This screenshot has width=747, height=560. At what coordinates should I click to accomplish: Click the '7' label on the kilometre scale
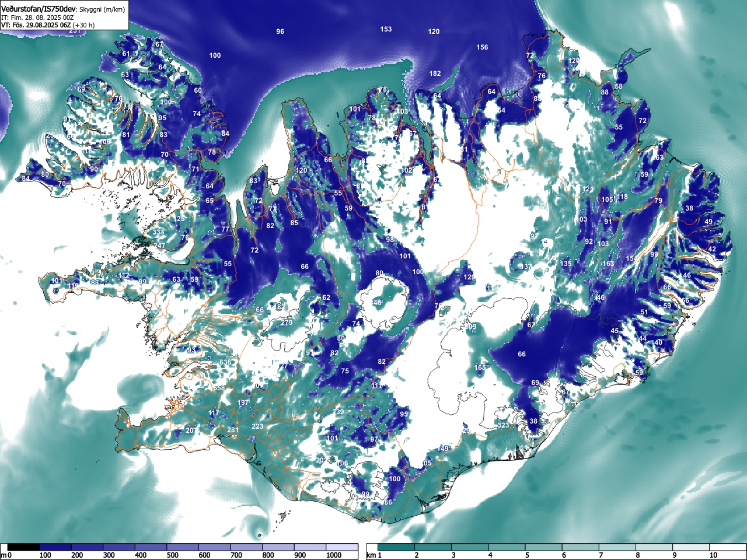[x=601, y=555]
